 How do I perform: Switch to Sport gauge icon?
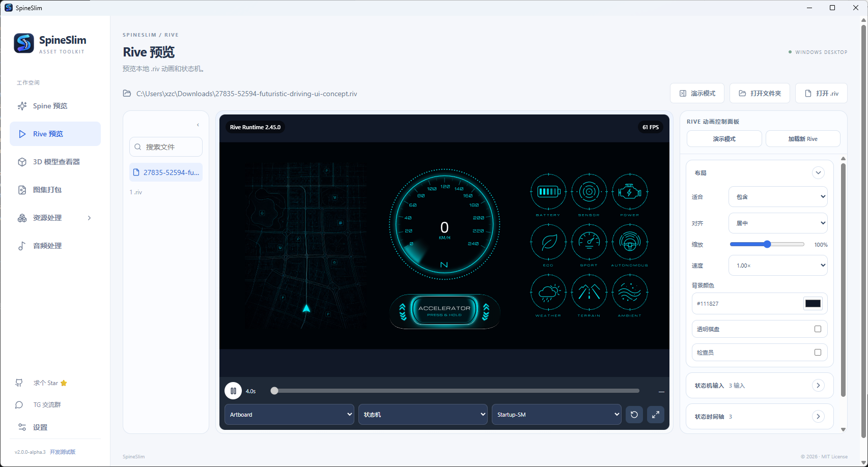[589, 242]
